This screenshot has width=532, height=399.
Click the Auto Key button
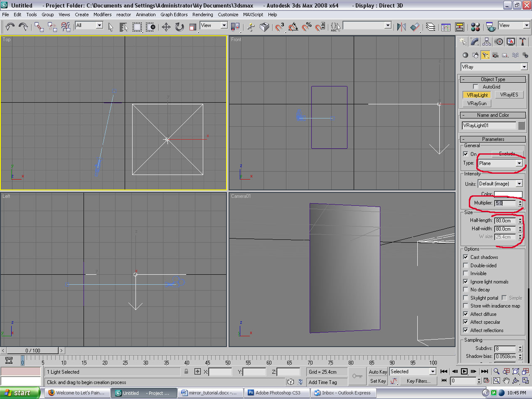(378, 372)
